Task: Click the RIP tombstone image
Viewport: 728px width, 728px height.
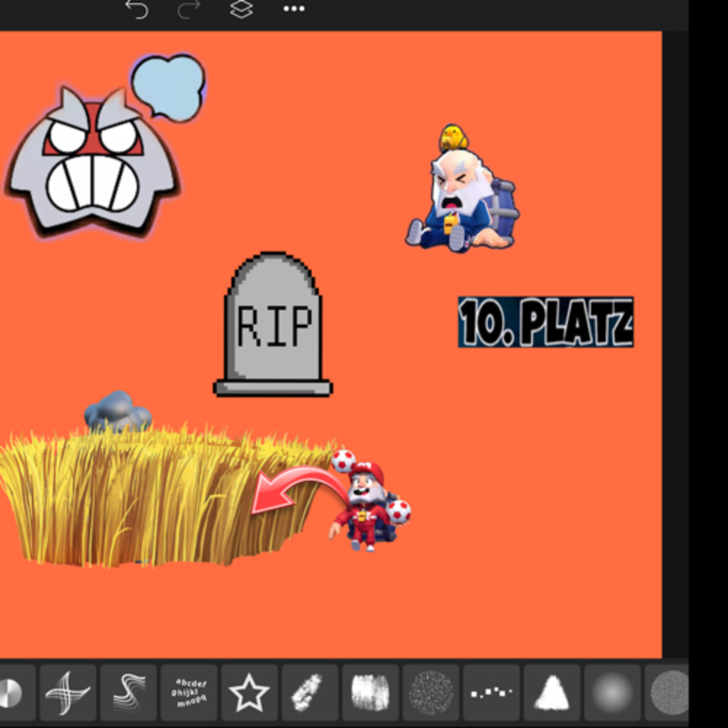Action: click(273, 324)
